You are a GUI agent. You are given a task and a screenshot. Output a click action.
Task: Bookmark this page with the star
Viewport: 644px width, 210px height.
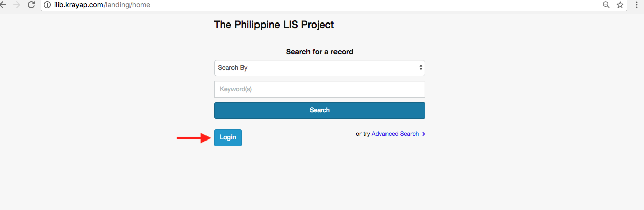(620, 5)
